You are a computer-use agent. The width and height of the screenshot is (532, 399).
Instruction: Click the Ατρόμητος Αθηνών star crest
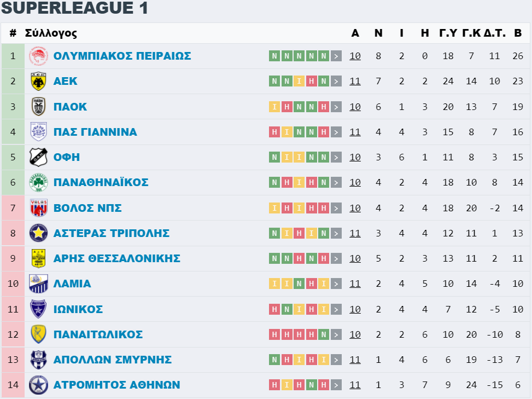[38, 385]
